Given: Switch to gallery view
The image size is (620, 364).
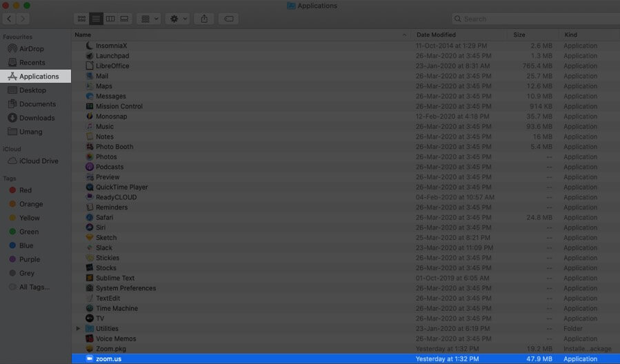Looking at the screenshot, I should (x=125, y=19).
